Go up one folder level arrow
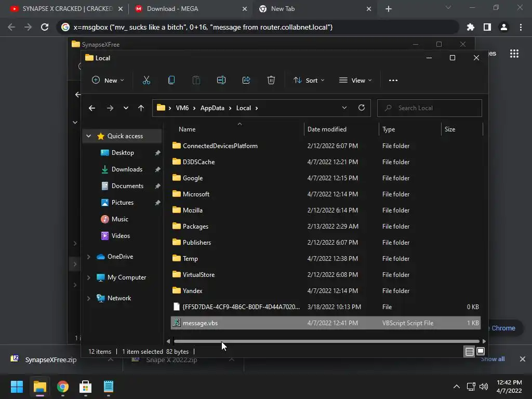The width and height of the screenshot is (532, 399). coord(141,108)
